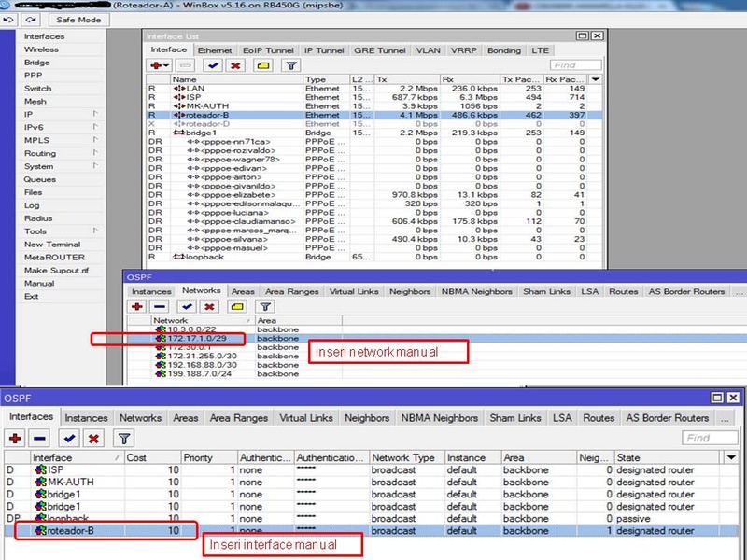Image resolution: width=747 pixels, height=560 pixels.
Task: Sort OSPF Interfaces by State column header
Action: coord(669,457)
